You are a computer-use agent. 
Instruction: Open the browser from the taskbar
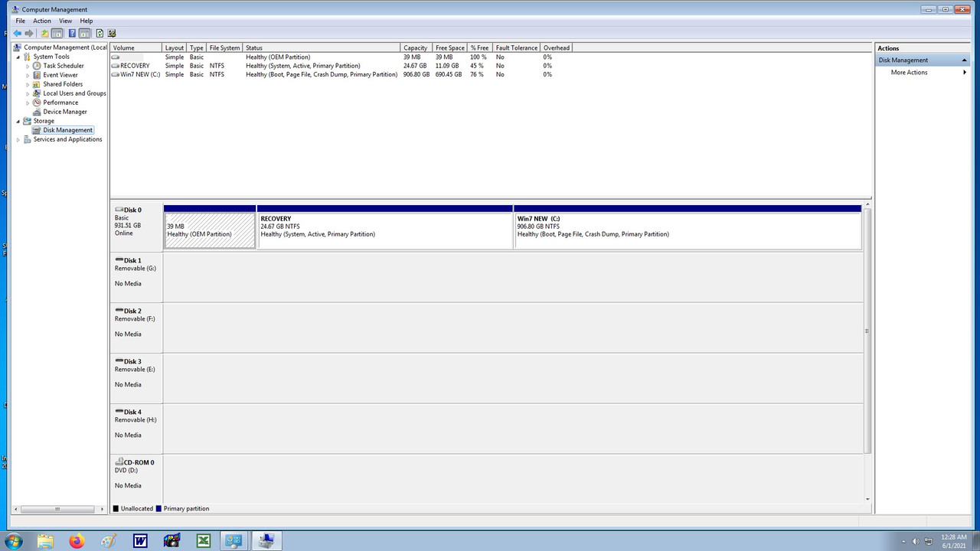[77, 540]
